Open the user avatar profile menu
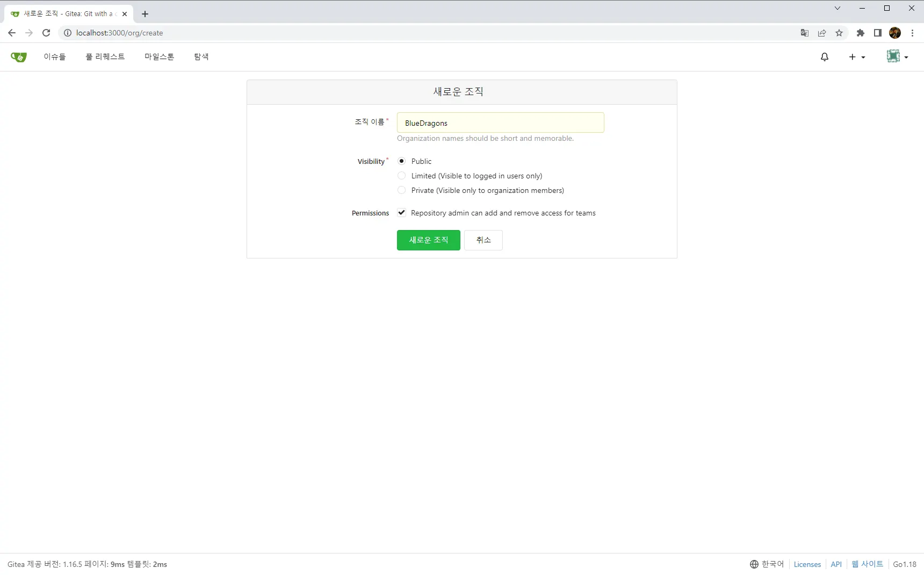 [x=897, y=56]
